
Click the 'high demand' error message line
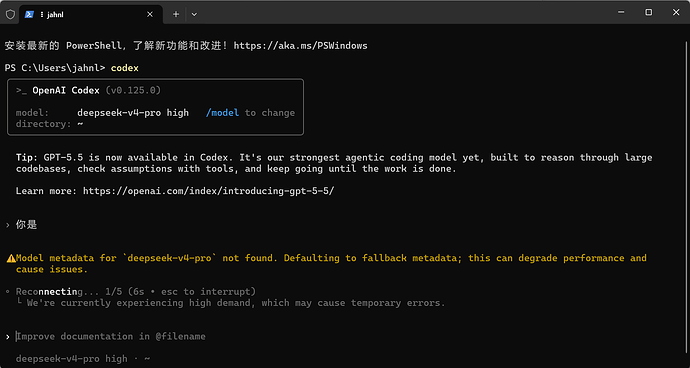pos(231,303)
